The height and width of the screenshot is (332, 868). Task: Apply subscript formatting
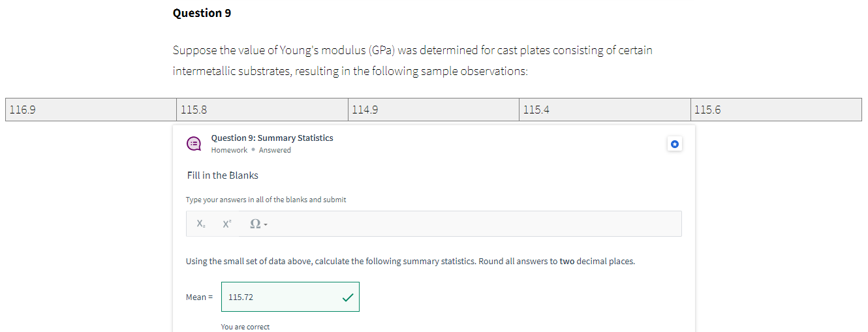point(202,224)
